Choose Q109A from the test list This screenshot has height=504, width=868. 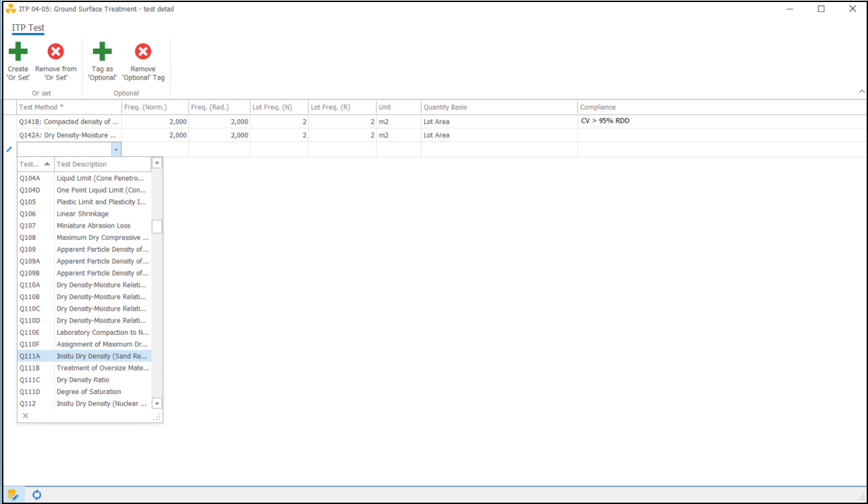(84, 261)
